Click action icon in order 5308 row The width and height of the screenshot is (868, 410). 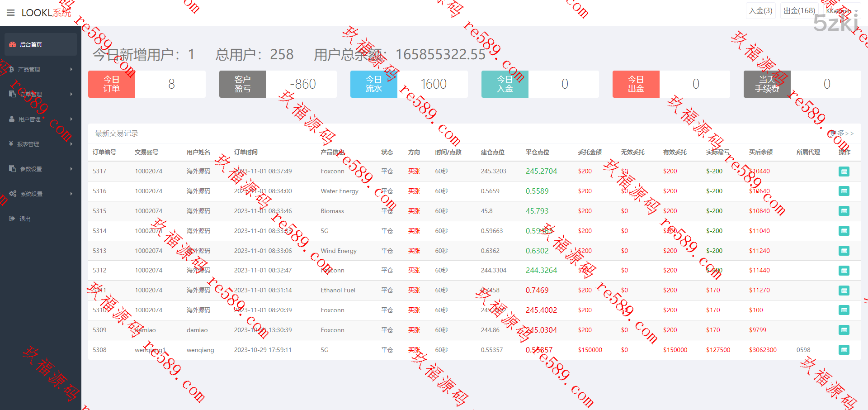pyautogui.click(x=844, y=350)
